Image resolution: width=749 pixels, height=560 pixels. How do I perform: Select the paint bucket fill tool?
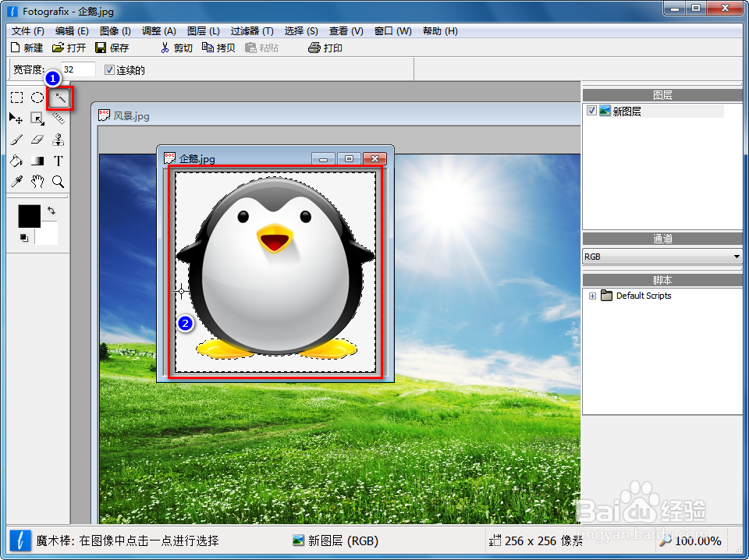click(x=16, y=161)
